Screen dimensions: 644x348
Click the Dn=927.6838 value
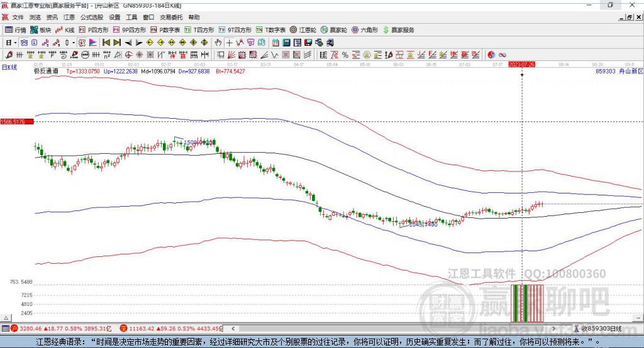pyautogui.click(x=194, y=71)
